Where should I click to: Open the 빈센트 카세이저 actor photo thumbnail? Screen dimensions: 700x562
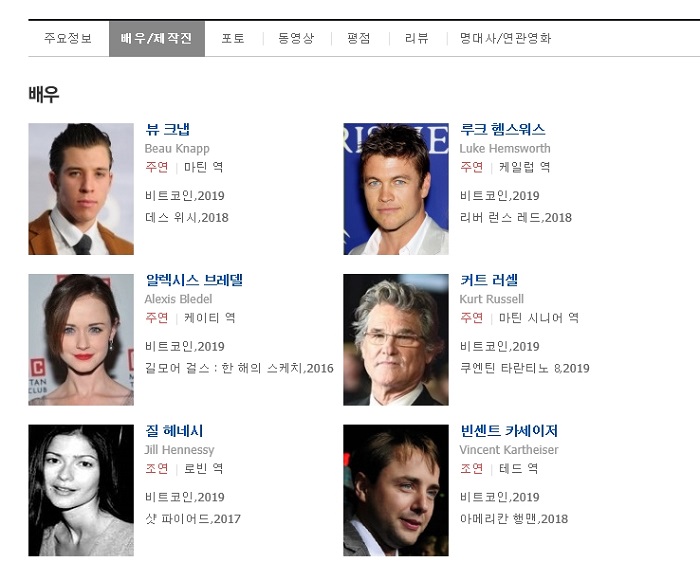click(x=396, y=490)
